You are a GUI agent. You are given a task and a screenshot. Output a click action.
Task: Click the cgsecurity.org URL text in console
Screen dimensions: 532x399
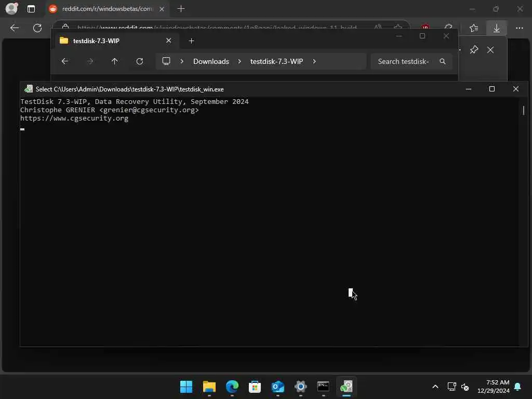74,118
